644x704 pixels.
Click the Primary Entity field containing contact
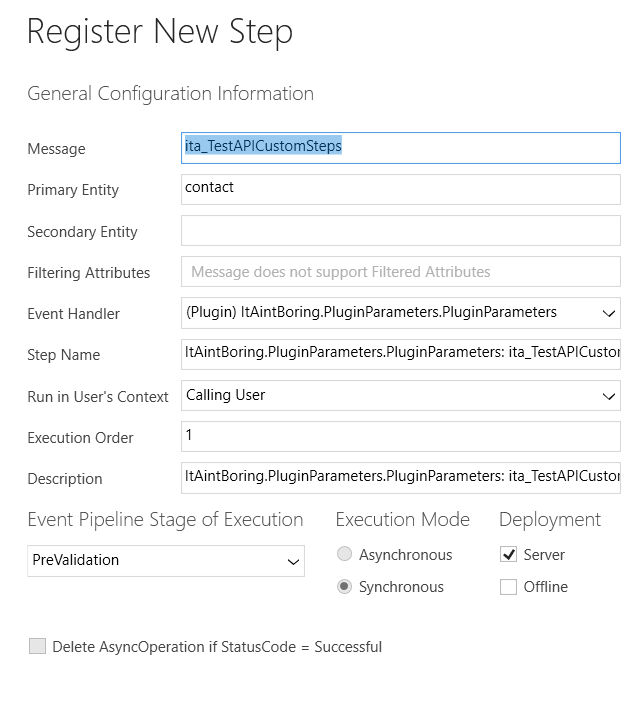[401, 189]
